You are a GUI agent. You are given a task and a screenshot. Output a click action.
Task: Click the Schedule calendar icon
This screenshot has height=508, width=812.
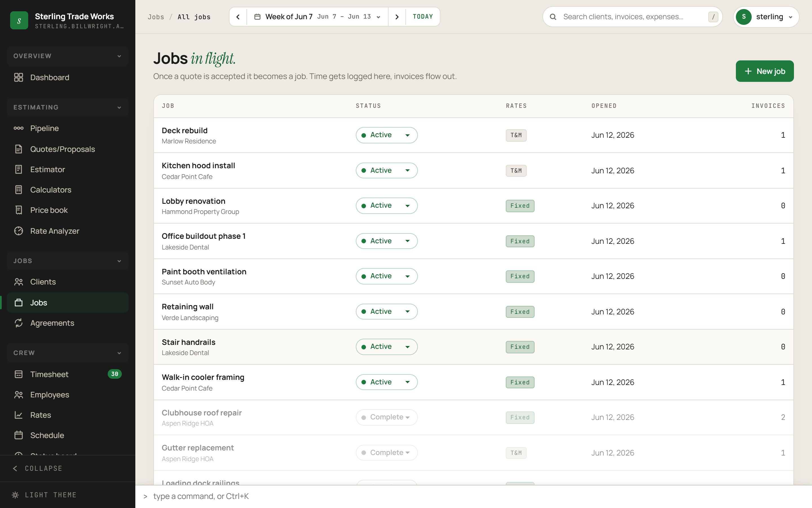(x=18, y=435)
